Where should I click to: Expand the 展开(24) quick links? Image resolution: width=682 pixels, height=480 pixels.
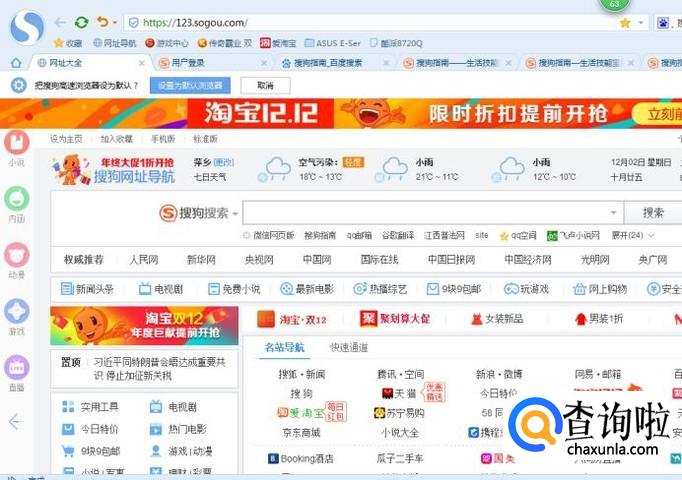(632, 235)
